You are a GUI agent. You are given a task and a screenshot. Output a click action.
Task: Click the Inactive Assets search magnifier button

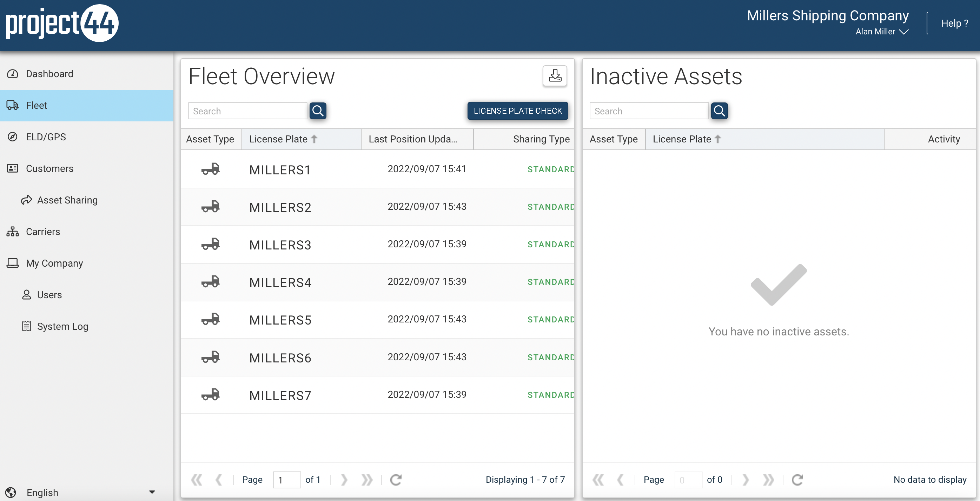point(719,111)
